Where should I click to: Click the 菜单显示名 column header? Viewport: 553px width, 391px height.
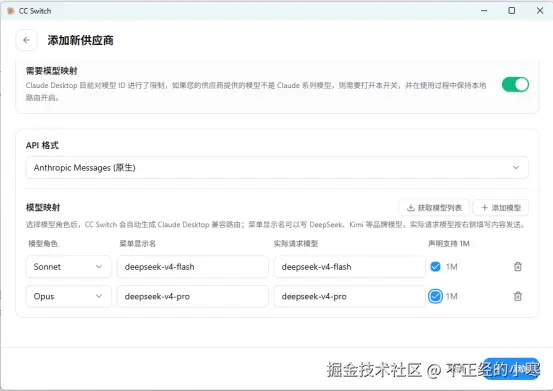[138, 244]
